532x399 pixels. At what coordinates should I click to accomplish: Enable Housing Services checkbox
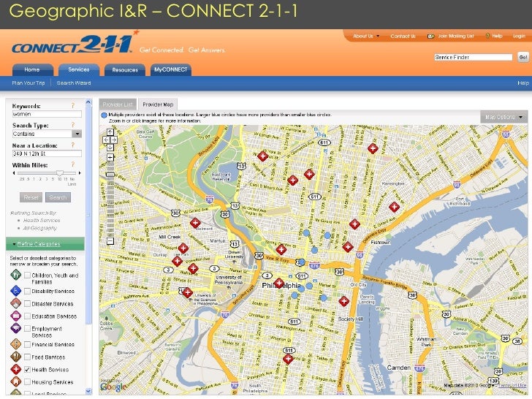coord(28,382)
